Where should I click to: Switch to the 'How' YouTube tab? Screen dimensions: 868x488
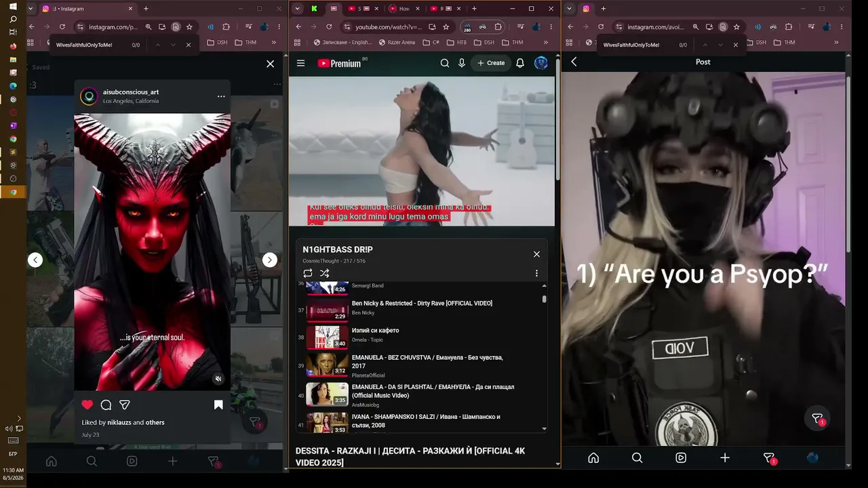[x=403, y=9]
